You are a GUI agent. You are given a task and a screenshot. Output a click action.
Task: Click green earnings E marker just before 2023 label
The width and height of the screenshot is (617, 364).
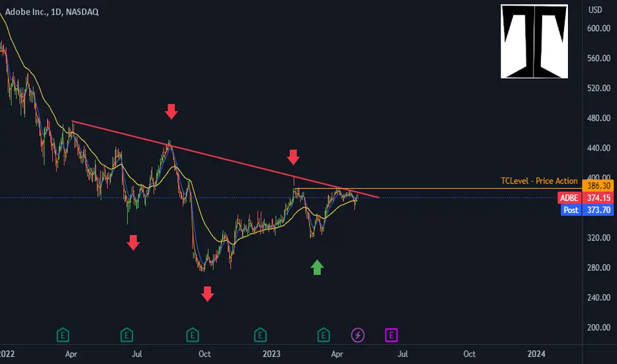point(260,336)
